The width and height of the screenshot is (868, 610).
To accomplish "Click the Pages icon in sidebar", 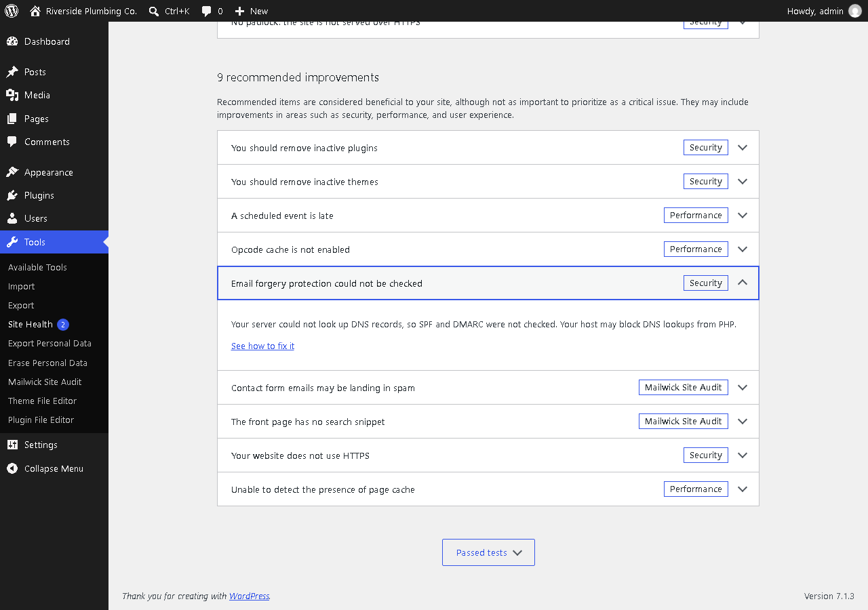I will pos(12,119).
